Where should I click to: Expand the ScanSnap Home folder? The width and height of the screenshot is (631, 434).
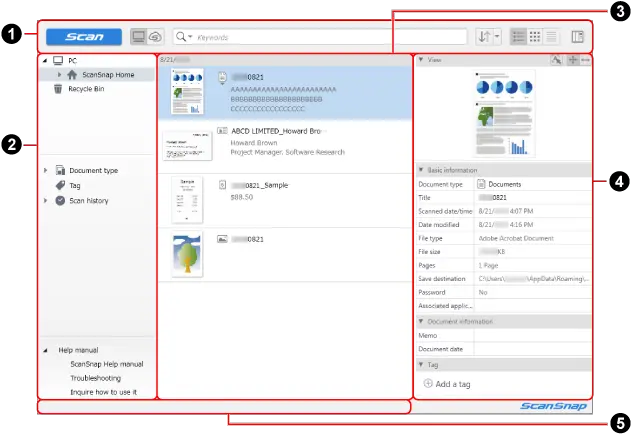(x=59, y=74)
